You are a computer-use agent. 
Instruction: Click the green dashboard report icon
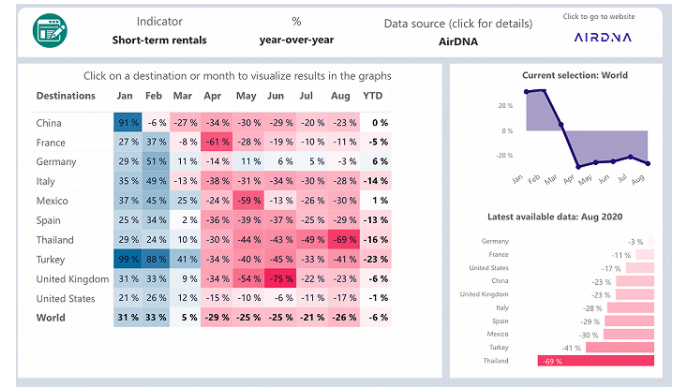(x=50, y=30)
